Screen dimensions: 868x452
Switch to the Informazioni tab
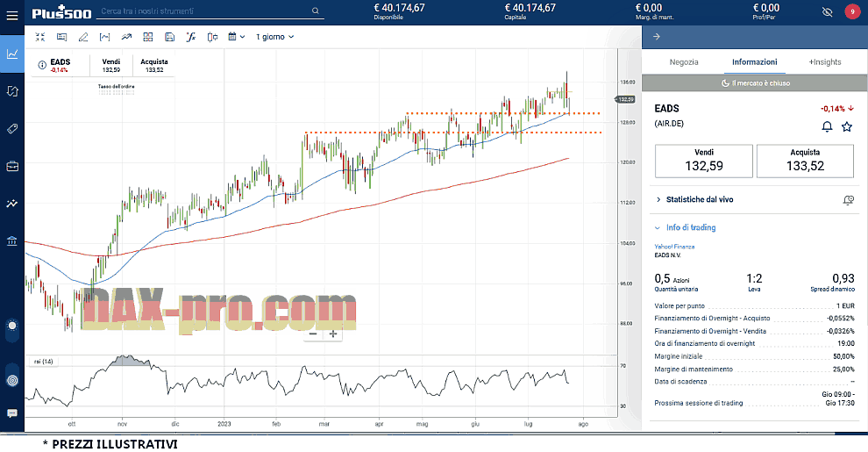point(755,62)
